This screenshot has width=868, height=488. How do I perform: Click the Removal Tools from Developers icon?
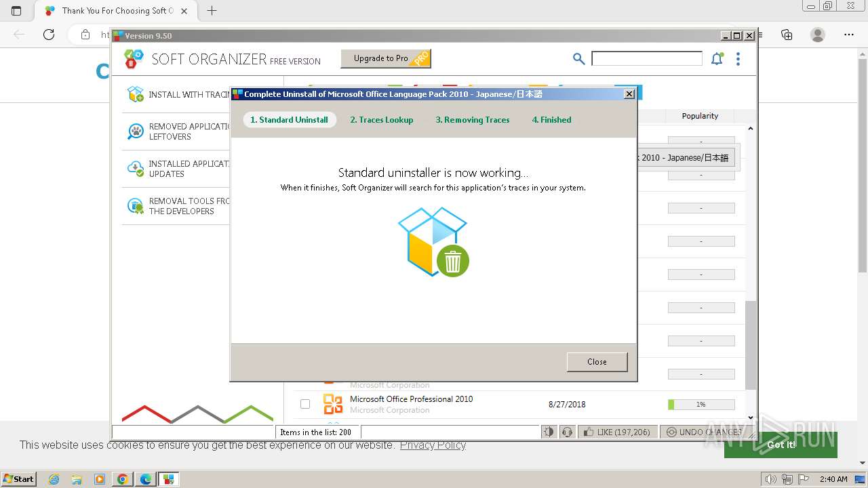click(x=136, y=206)
